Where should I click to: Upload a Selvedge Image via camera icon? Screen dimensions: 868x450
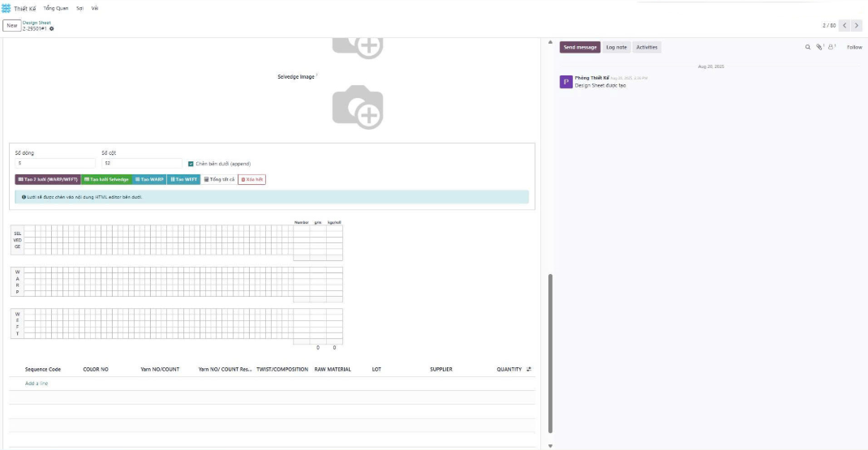(x=357, y=107)
